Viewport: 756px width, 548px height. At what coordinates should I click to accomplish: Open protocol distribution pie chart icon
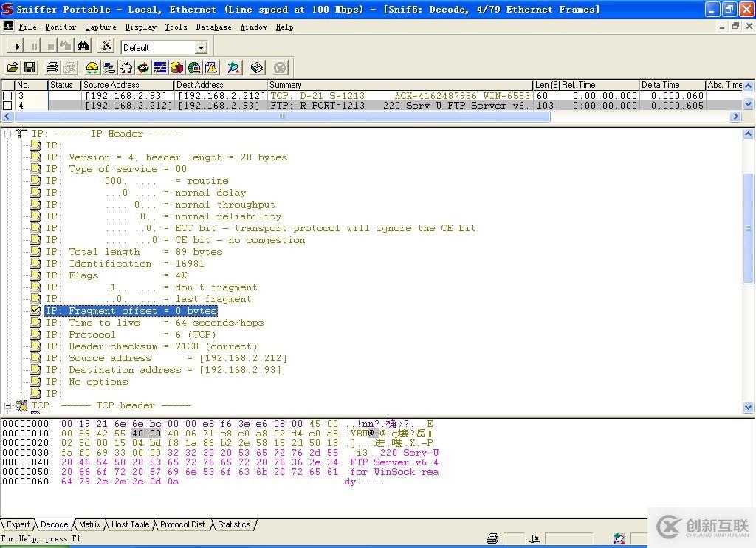[177, 68]
